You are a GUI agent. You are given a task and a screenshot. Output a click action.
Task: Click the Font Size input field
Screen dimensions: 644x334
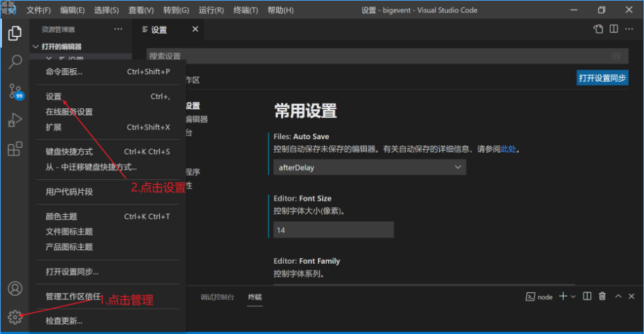pyautogui.click(x=334, y=230)
